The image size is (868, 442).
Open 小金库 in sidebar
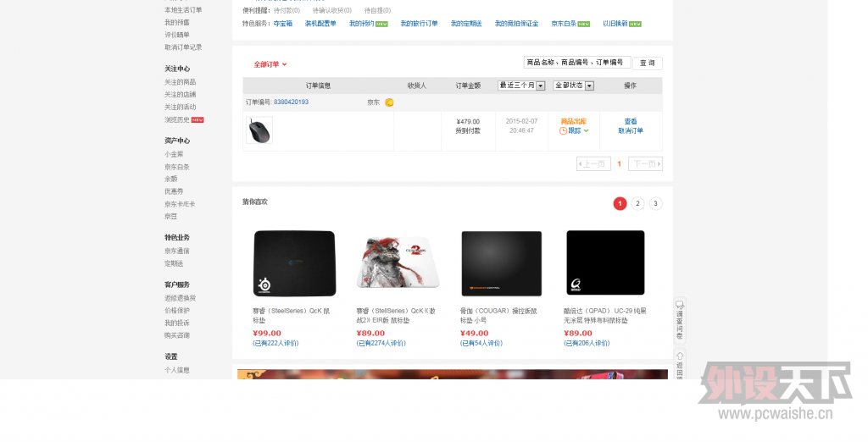pos(174,154)
